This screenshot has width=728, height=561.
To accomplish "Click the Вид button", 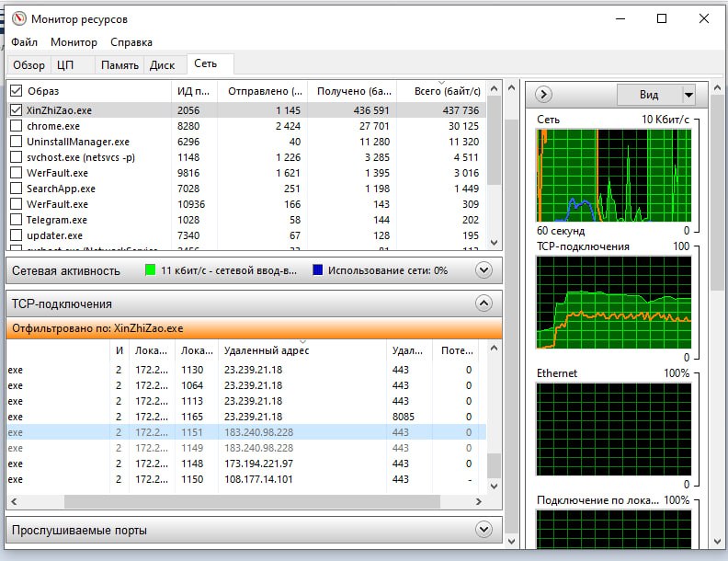I will pos(649,95).
